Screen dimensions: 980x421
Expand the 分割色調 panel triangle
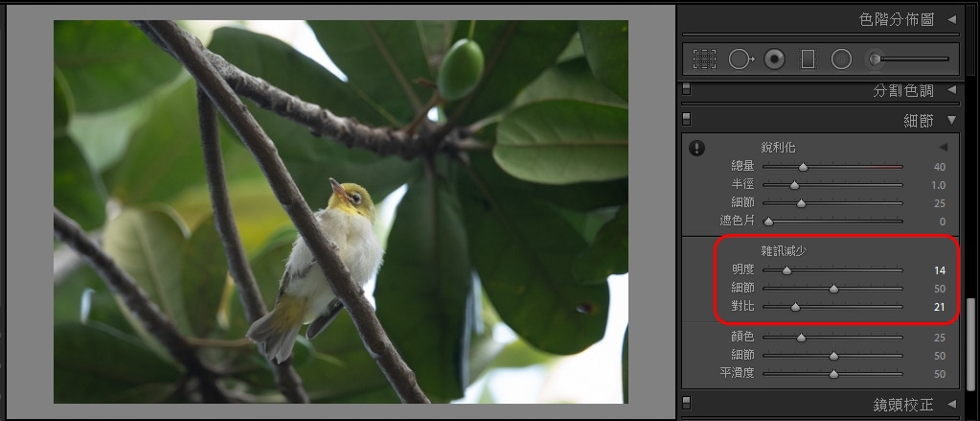point(951,90)
